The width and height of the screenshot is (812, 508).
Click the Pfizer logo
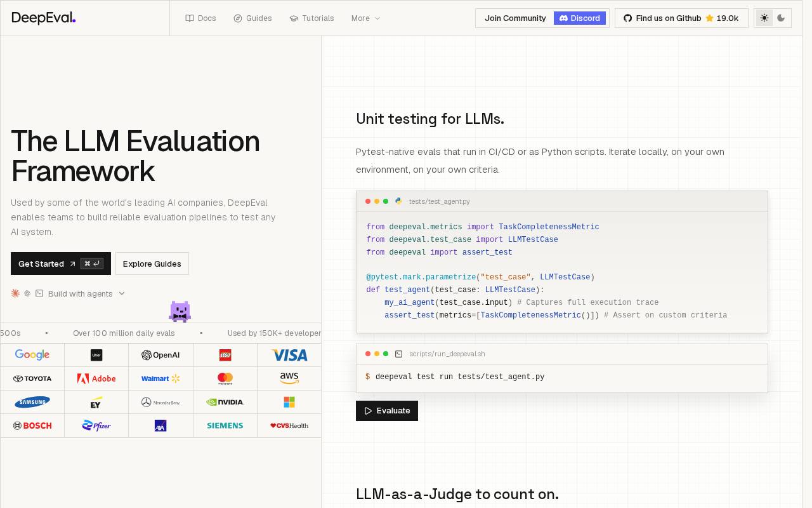[x=96, y=425]
